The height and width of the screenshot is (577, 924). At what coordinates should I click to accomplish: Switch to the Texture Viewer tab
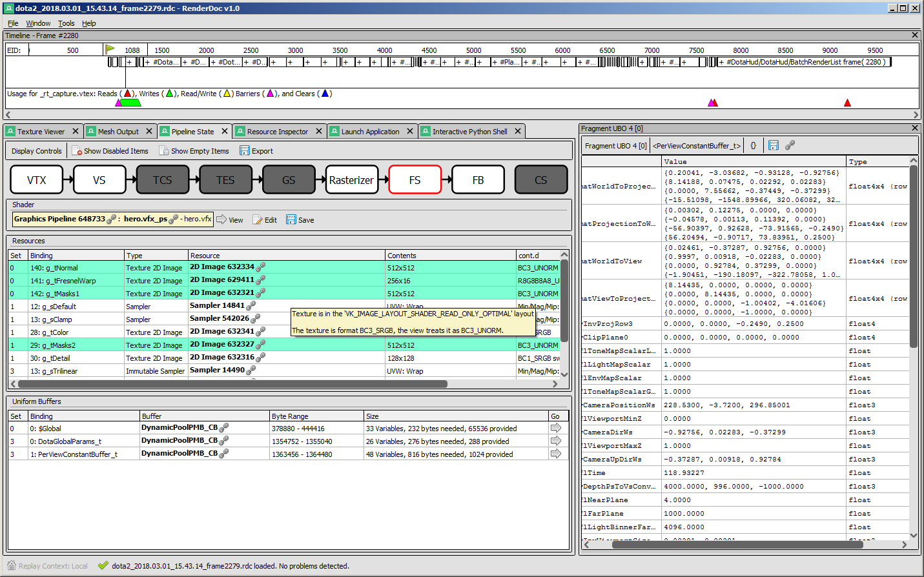pos(41,132)
